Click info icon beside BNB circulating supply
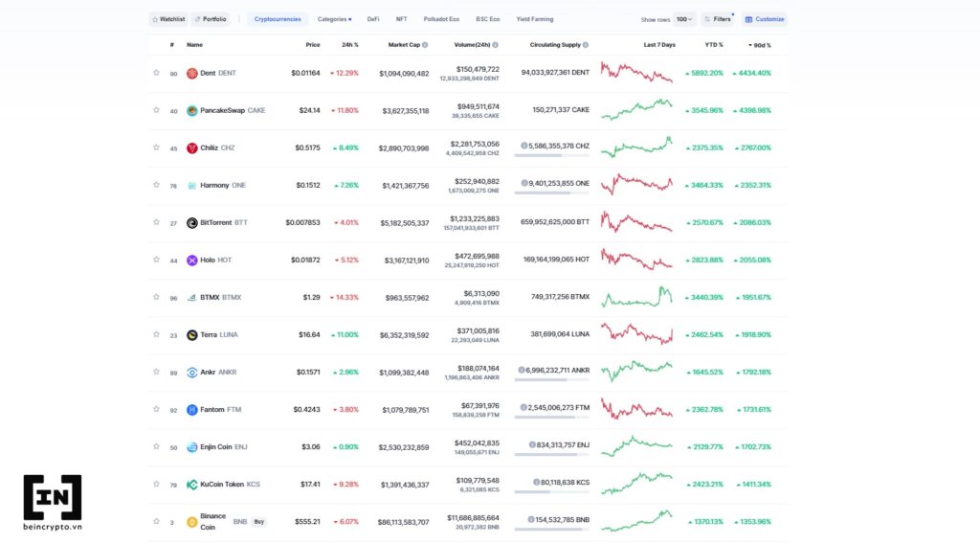Screen dimensions: 980x544 click(530, 520)
